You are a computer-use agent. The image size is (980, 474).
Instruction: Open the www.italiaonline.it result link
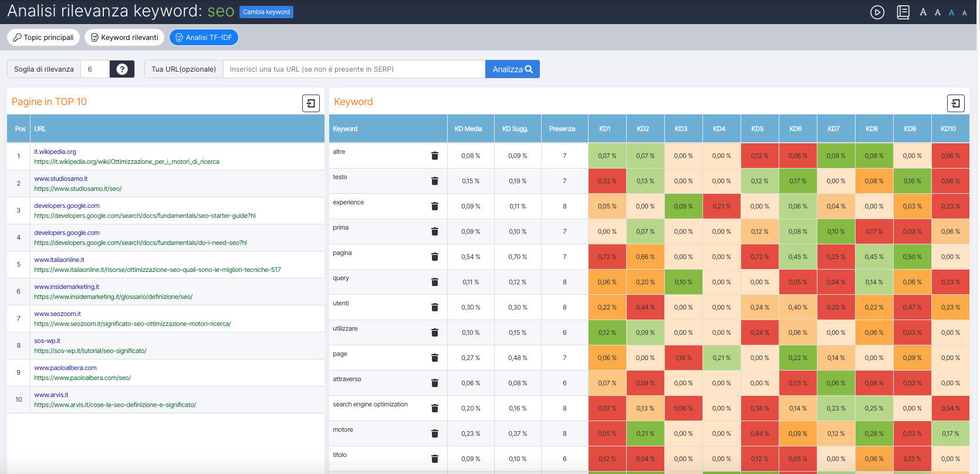click(x=59, y=260)
